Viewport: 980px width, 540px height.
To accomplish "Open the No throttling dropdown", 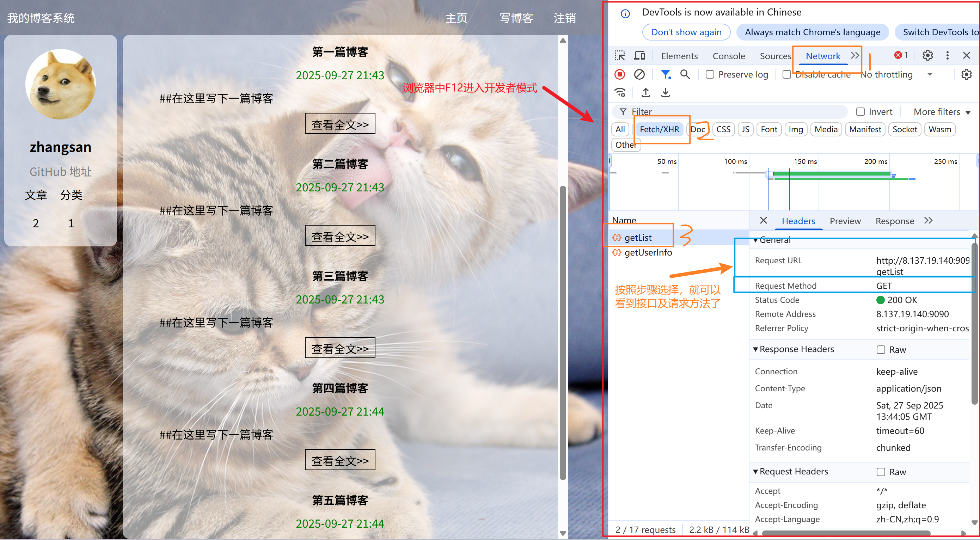I will [896, 74].
